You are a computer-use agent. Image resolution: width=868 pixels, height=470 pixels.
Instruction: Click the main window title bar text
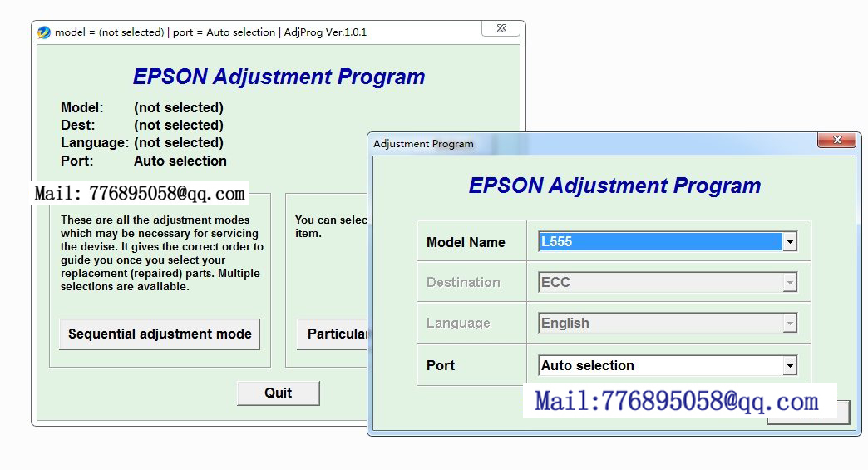point(210,32)
